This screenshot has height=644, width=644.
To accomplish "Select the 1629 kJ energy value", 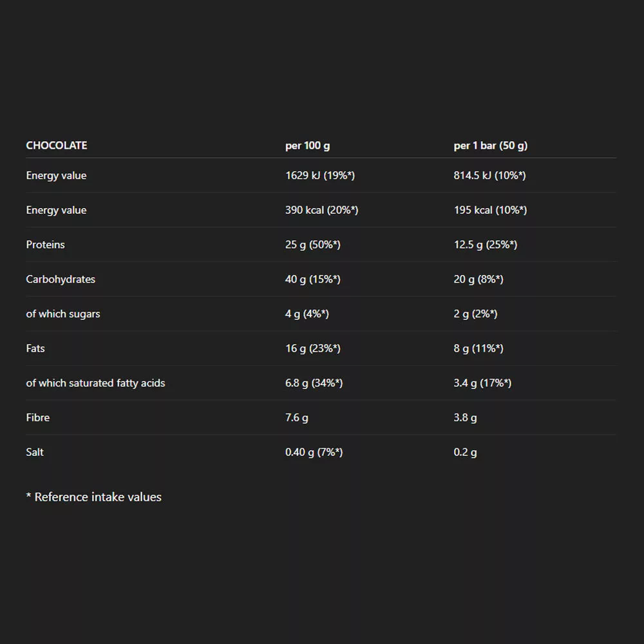I will coord(319,176).
